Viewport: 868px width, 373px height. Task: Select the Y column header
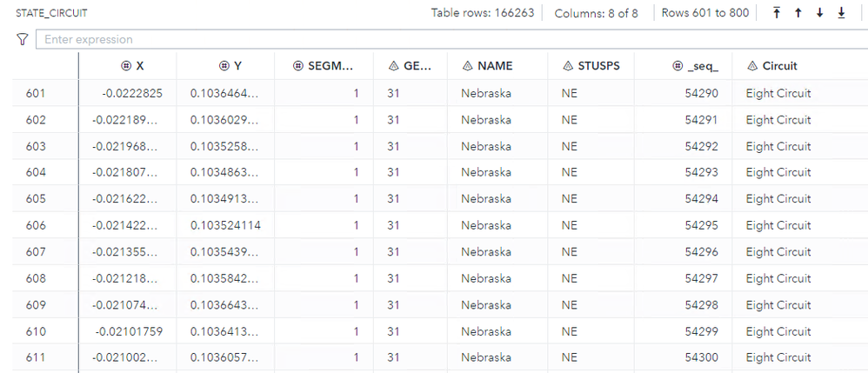[226, 66]
